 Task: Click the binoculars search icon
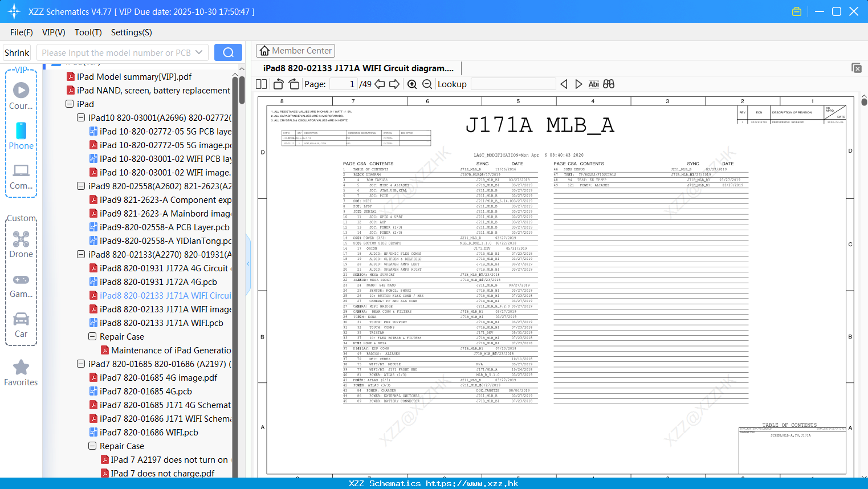click(x=609, y=84)
